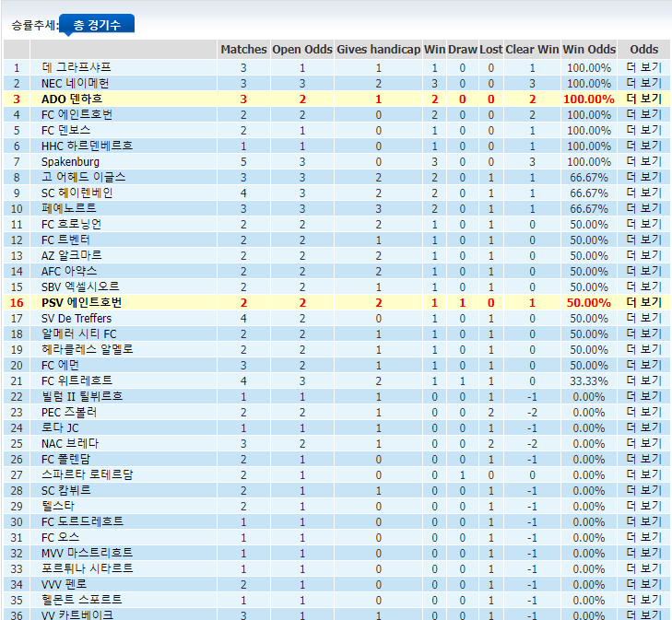Screen dimensions: 672x620
Task: Select team name AFC 아약스
Action: coord(69,272)
